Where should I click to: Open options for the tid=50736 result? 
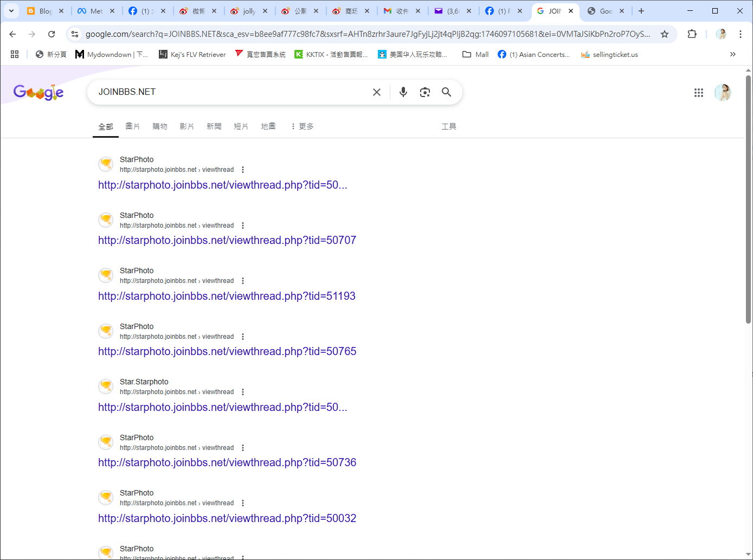point(243,448)
